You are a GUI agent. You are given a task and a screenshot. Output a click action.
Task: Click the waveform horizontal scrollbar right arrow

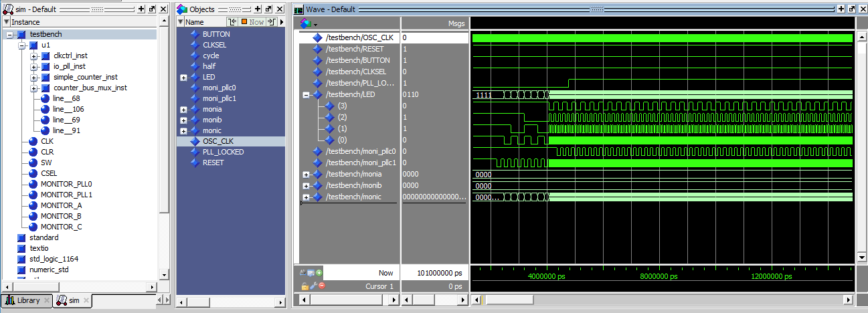[849, 300]
